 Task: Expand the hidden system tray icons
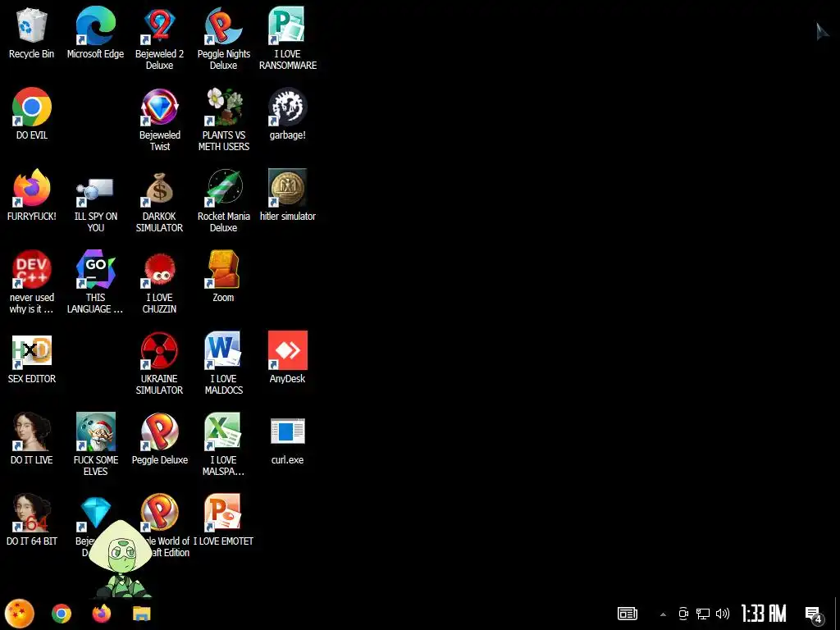663,614
